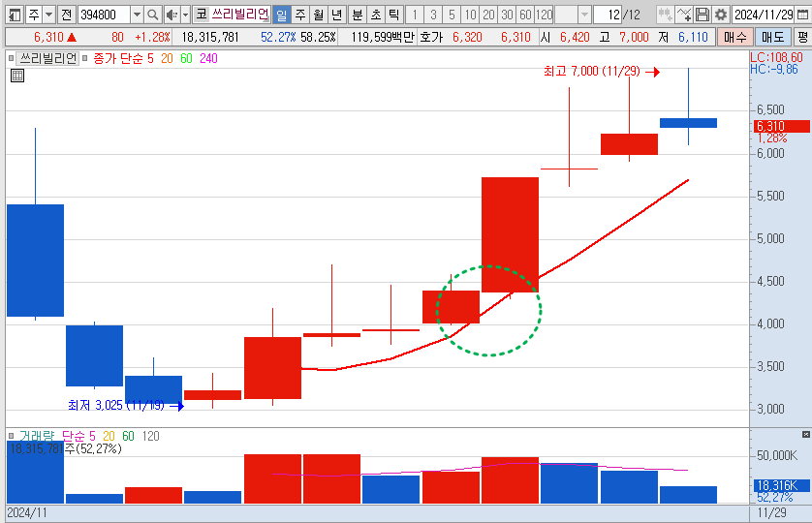
Task: Click current price 6,310 in quote bar
Action: (x=48, y=37)
